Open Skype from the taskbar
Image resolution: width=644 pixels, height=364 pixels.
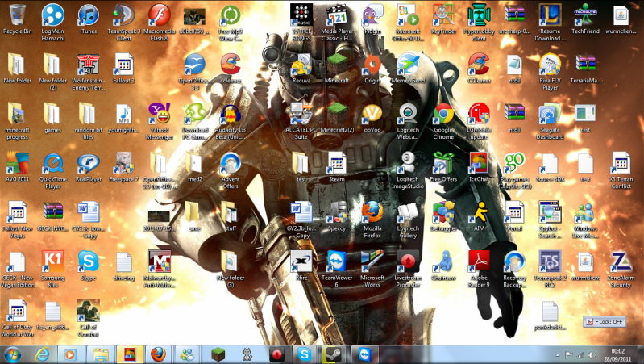coord(305,354)
